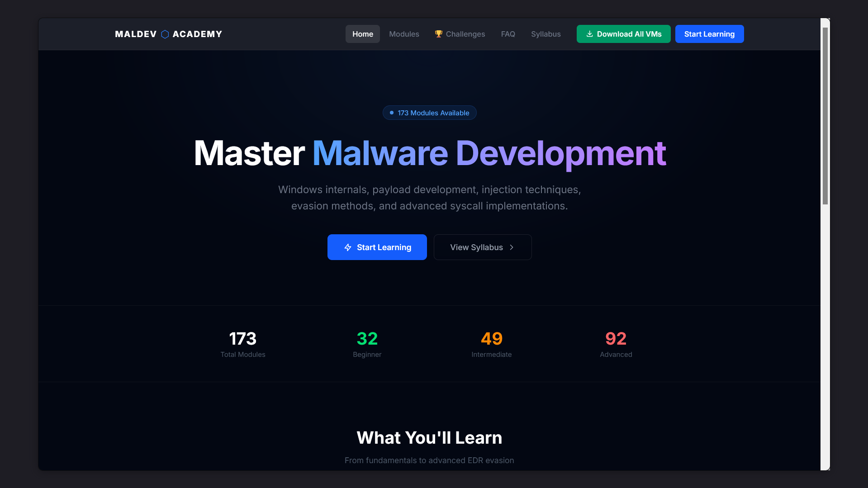This screenshot has height=488, width=868.
Task: Click the hexagon logo icon beside MALDEV
Action: pyautogui.click(x=165, y=34)
